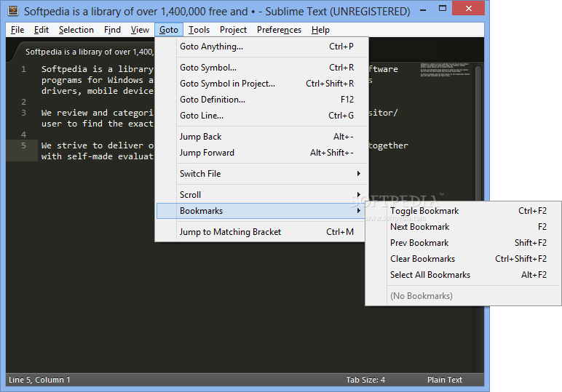This screenshot has width=562, height=392.
Task: Open the Help menu
Action: pyautogui.click(x=320, y=30)
